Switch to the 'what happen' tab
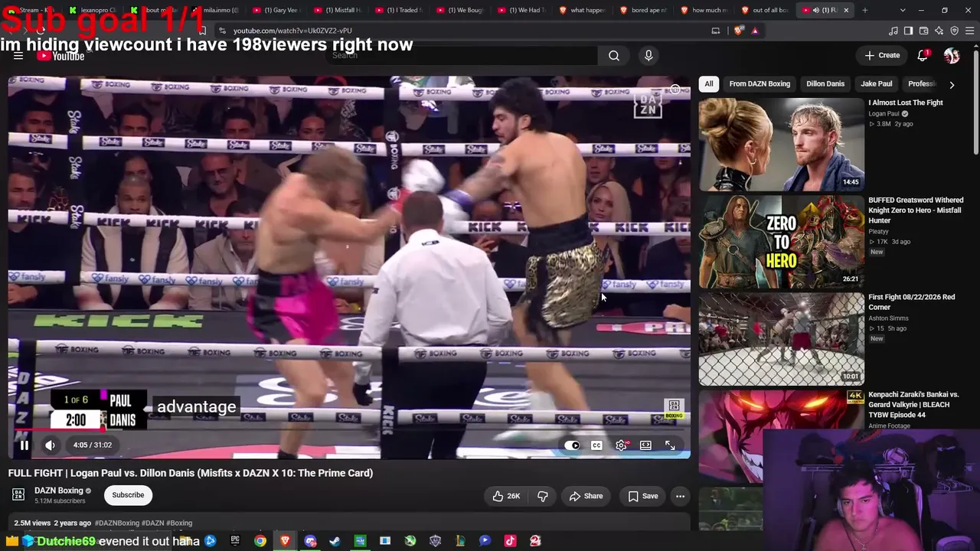The height and width of the screenshot is (551, 980). (x=581, y=10)
